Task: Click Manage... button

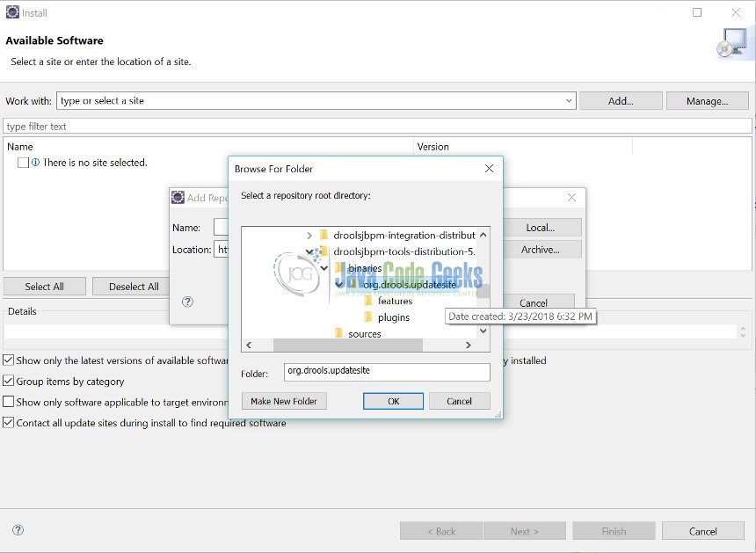Action: pos(707,101)
